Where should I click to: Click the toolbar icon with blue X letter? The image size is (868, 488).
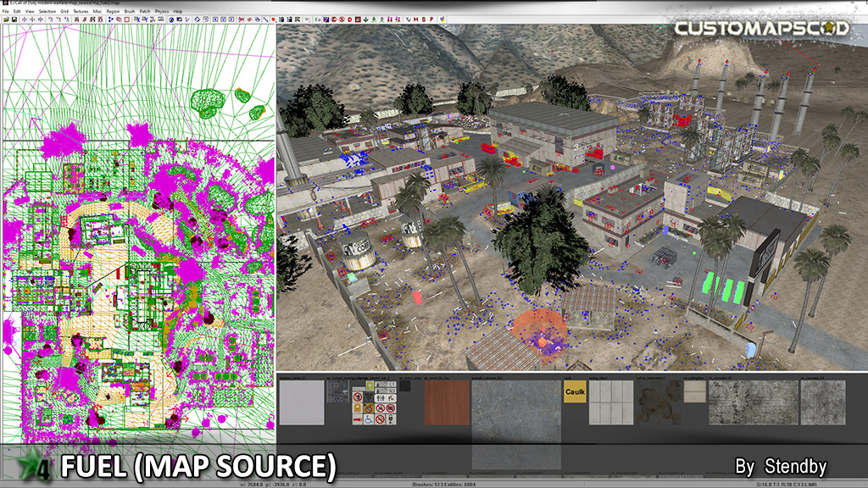tap(137, 19)
